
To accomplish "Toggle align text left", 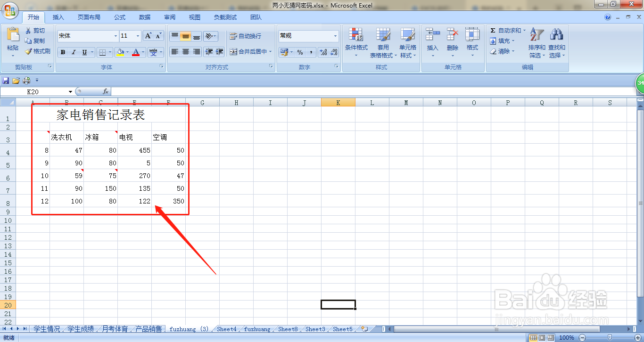I will click(x=175, y=52).
